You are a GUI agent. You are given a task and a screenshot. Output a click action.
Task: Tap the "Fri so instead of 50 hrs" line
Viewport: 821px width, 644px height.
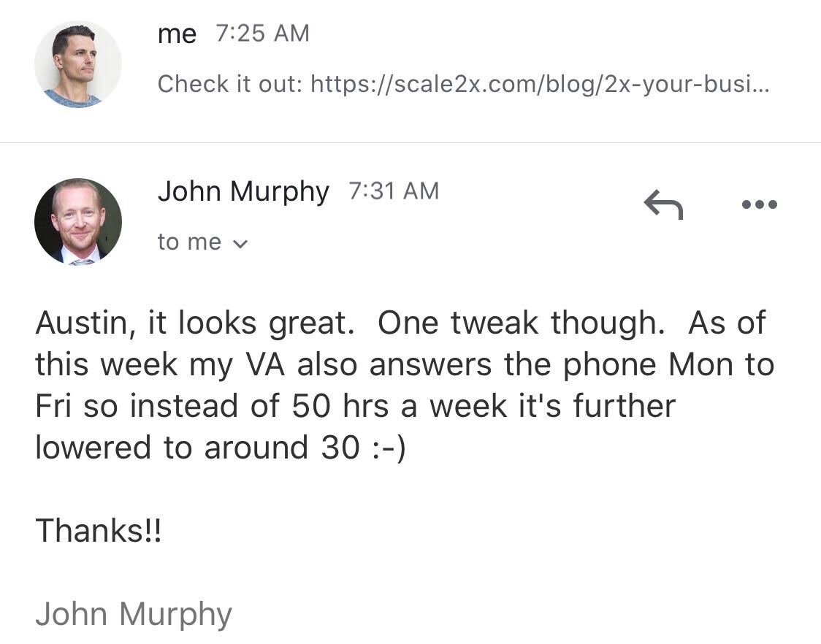coord(356,406)
